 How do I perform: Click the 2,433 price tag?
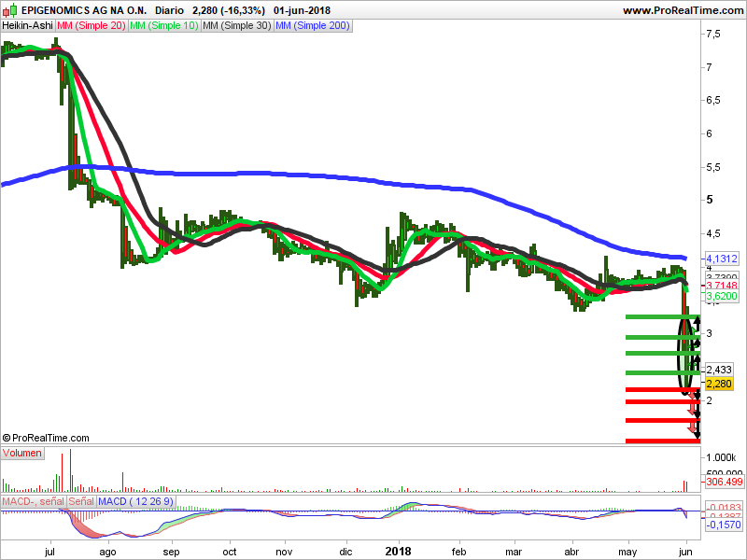tap(719, 370)
